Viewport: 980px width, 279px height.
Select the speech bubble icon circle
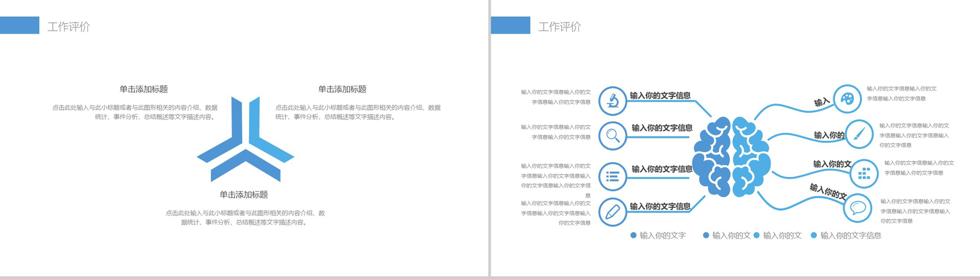857,208
